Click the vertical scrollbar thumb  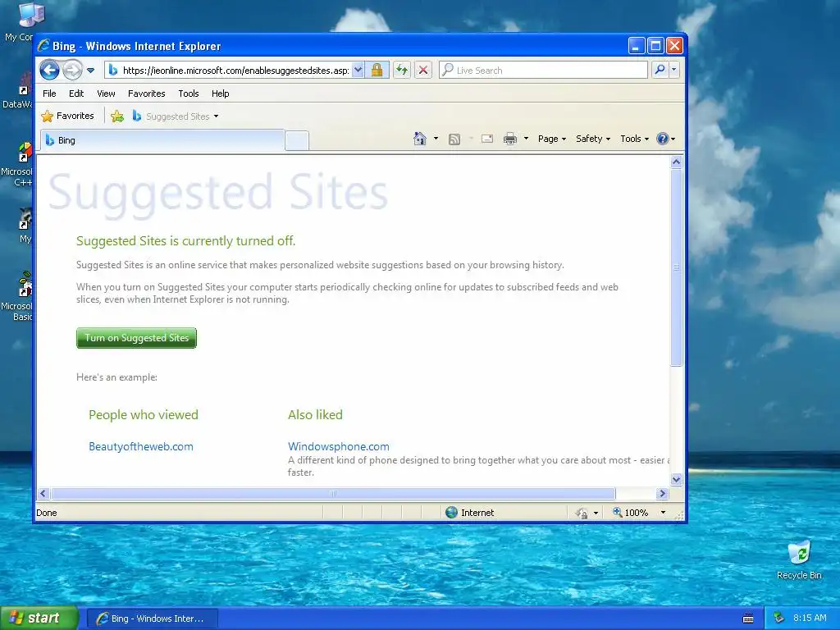(676, 267)
